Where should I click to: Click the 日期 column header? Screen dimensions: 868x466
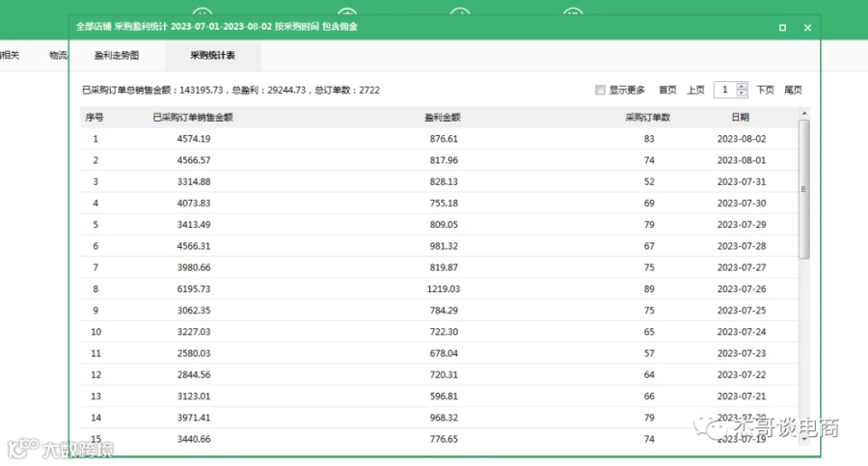point(740,118)
